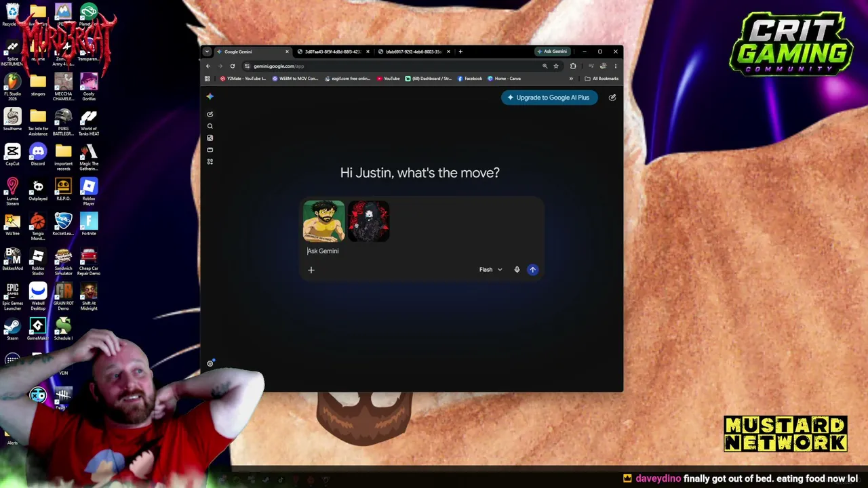Open the browser extensions puzzle icon
The image size is (868, 488).
pyautogui.click(x=573, y=66)
